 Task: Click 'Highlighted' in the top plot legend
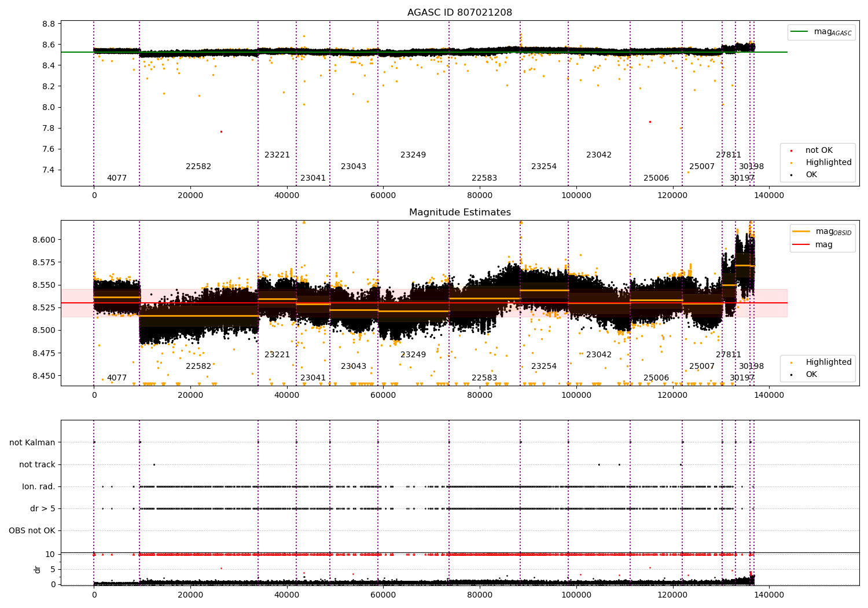coord(829,163)
